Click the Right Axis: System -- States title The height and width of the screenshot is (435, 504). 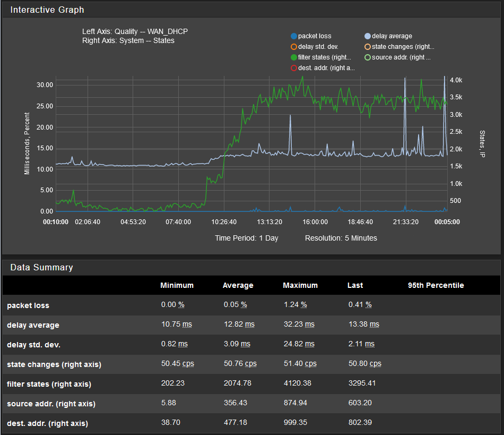(x=128, y=40)
